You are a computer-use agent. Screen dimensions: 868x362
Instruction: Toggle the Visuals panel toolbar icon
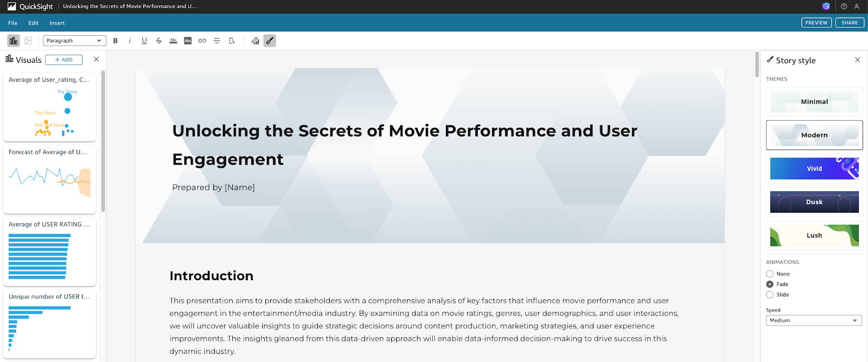(x=14, y=41)
